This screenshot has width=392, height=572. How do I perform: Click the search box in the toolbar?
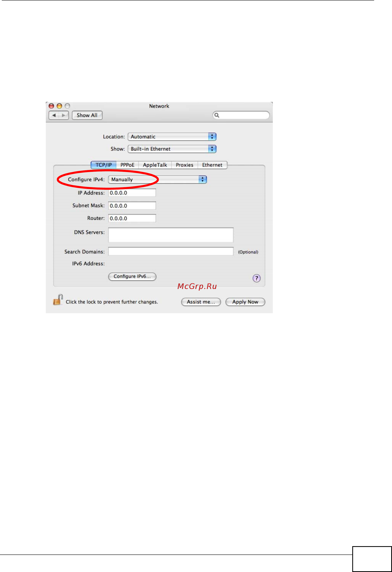click(241, 115)
